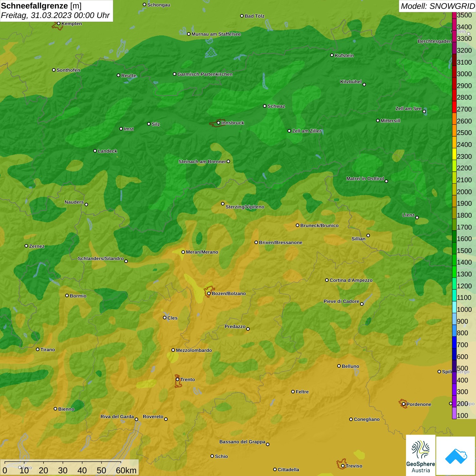Screen dimensions: 476x476
Task: Select the Garmisch-Partenkirchen location marker
Action: (174, 74)
